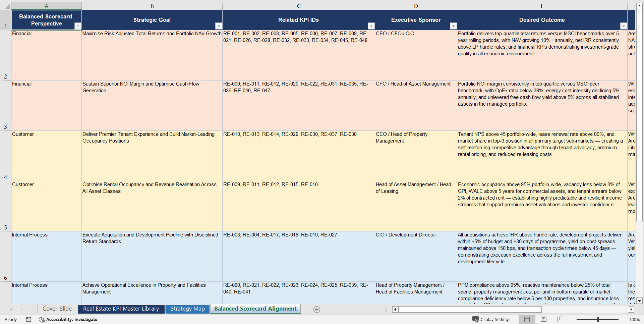Screen dimensions: 644x324
Task: Select cell 'Tenant NPS above 45 portfolio-wide' outcome
Action: pos(542,156)
